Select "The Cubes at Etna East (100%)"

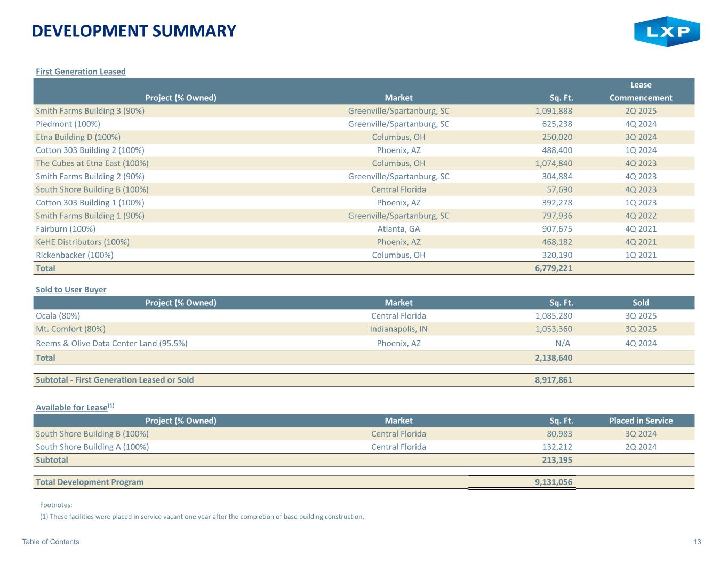92,163
